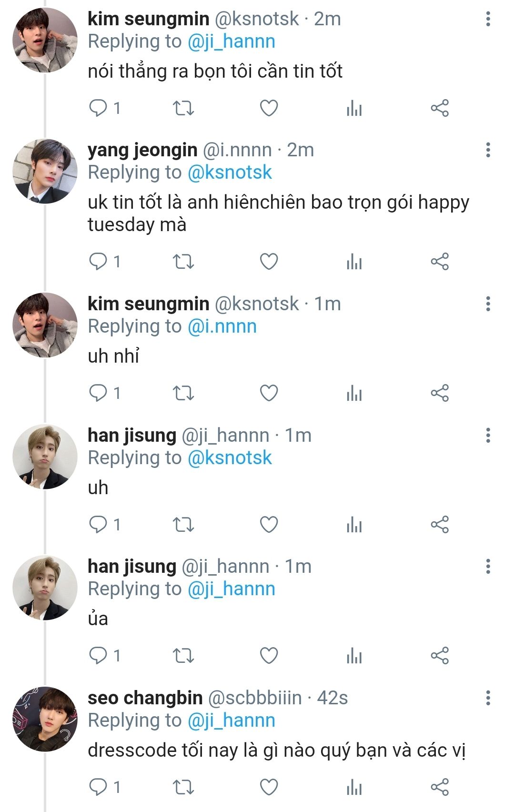Open @i.nnnn mention in kim seungmin's reply

coord(222,326)
